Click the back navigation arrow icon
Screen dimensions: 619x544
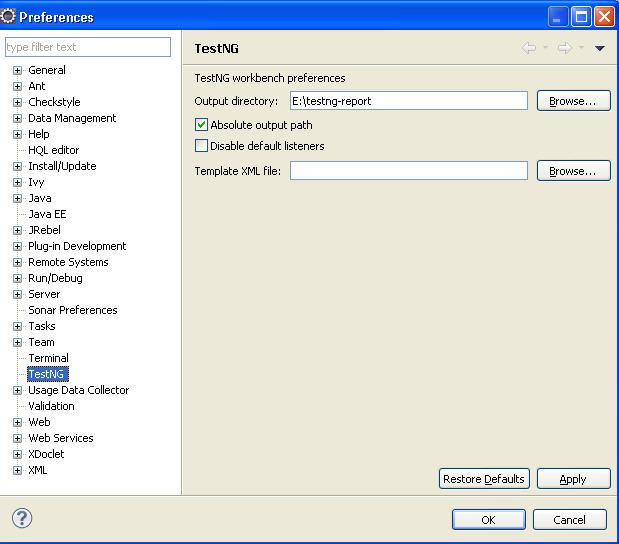tap(529, 48)
